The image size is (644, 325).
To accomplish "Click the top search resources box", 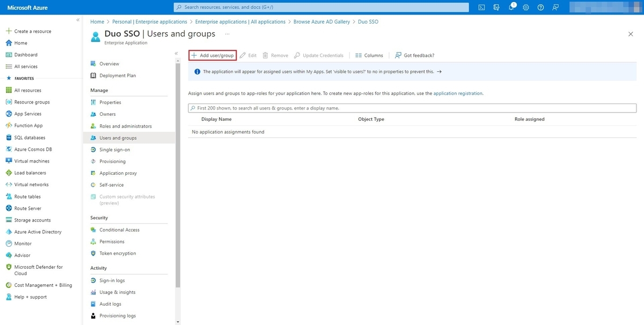I will (x=321, y=7).
